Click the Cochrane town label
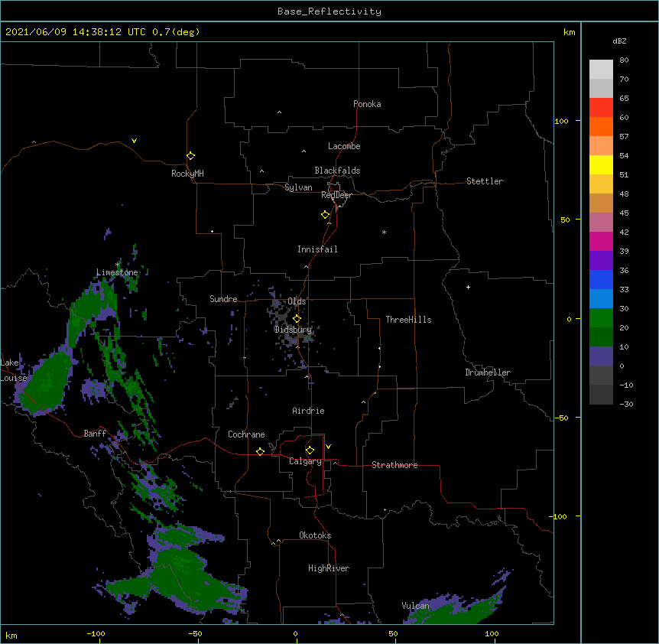The width and height of the screenshot is (659, 644). coord(246,434)
